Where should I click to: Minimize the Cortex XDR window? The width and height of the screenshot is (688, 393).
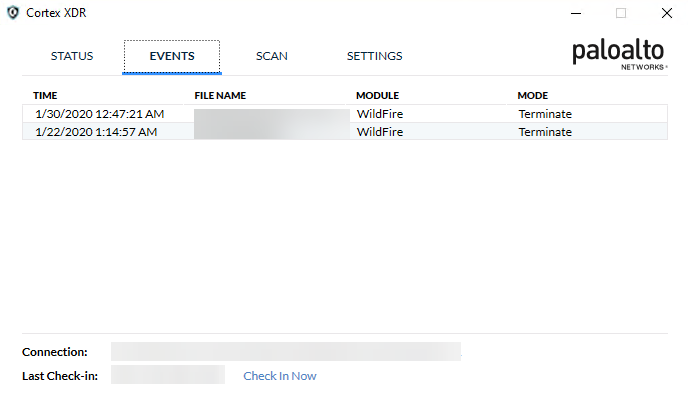click(576, 13)
